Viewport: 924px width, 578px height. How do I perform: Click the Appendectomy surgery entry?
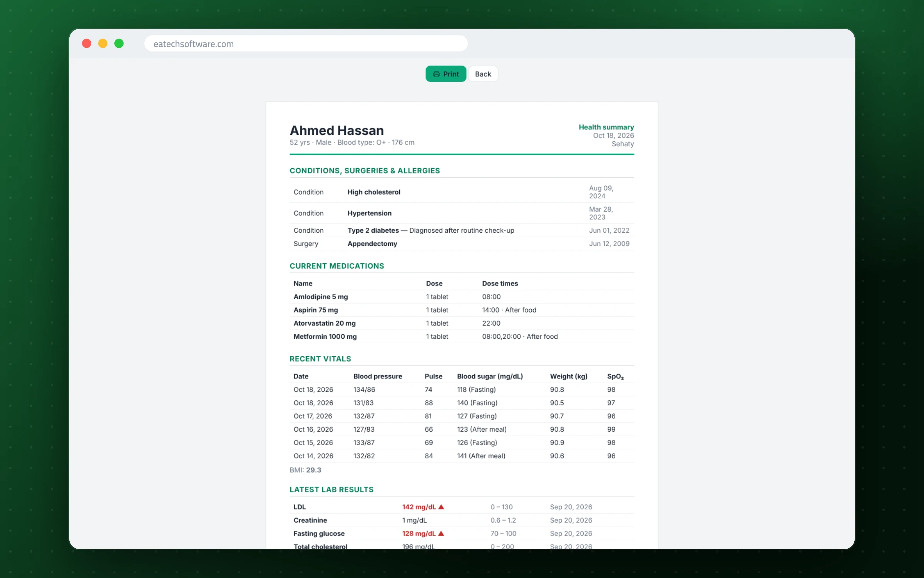click(x=372, y=244)
